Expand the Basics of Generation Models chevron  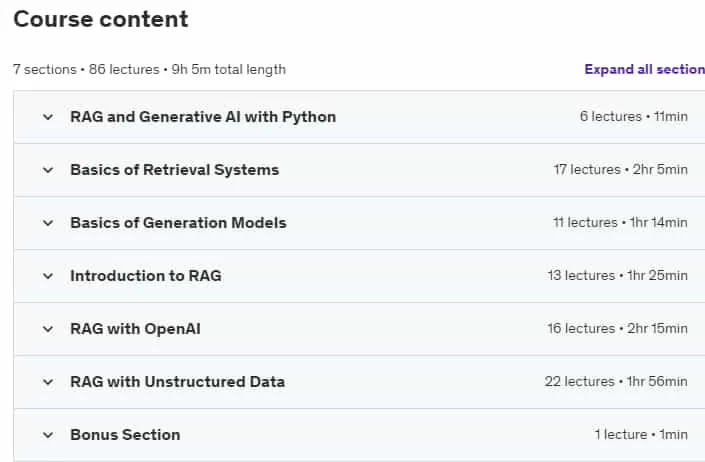[x=48, y=223]
